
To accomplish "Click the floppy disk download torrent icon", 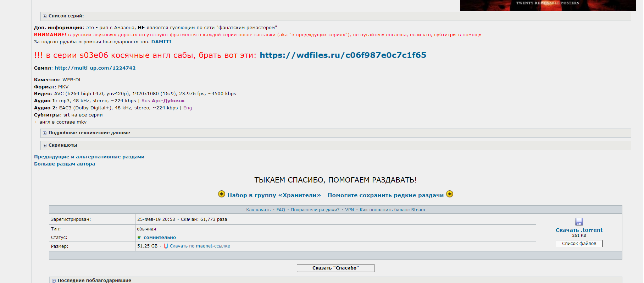I will tap(579, 222).
